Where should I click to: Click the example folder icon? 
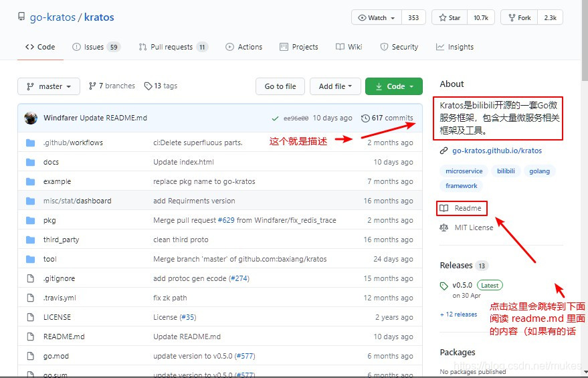pos(30,181)
